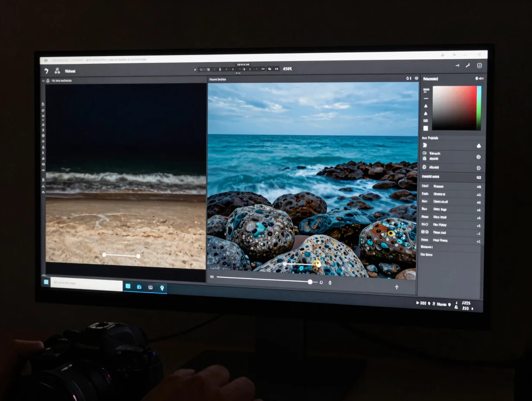This screenshot has width=532, height=401.
Task: Click the left white handle point on the sand image
Action: (104, 255)
